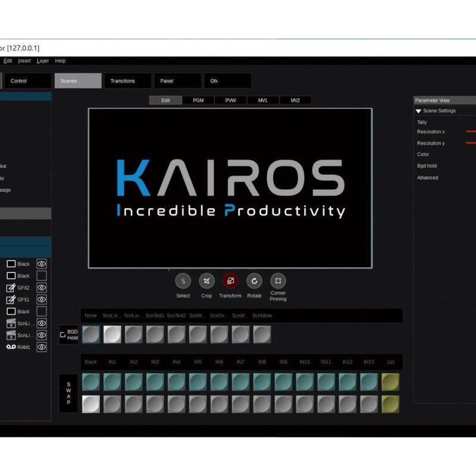This screenshot has height=476, width=476.
Task: Select the Scenes tab
Action: pos(78,81)
